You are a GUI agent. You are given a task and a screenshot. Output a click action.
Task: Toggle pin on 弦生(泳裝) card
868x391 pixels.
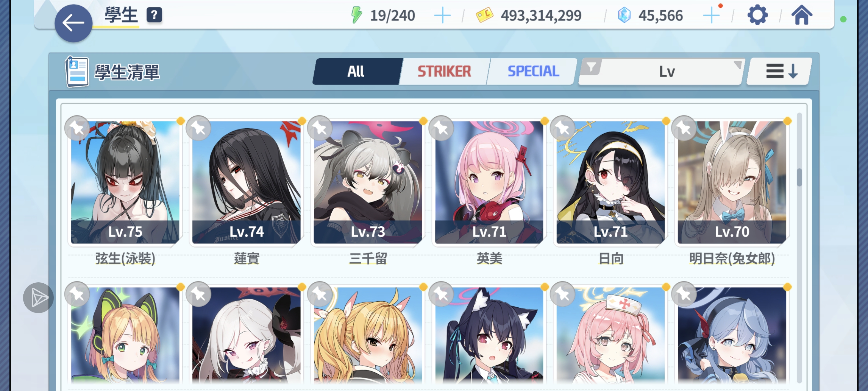[x=77, y=128]
